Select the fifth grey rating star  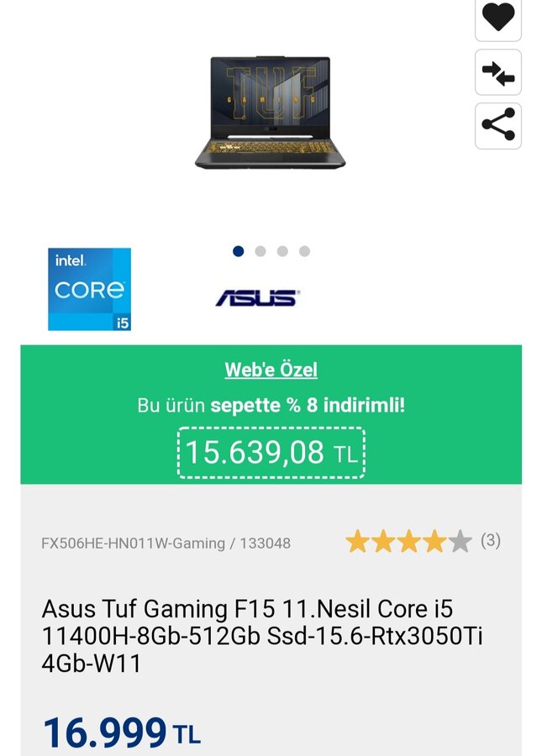click(460, 541)
